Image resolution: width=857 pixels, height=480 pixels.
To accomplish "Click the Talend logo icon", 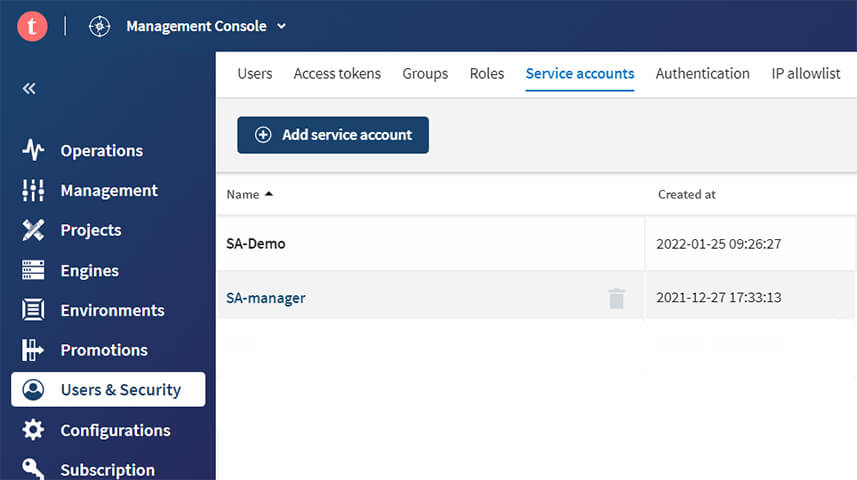I will [x=32, y=26].
